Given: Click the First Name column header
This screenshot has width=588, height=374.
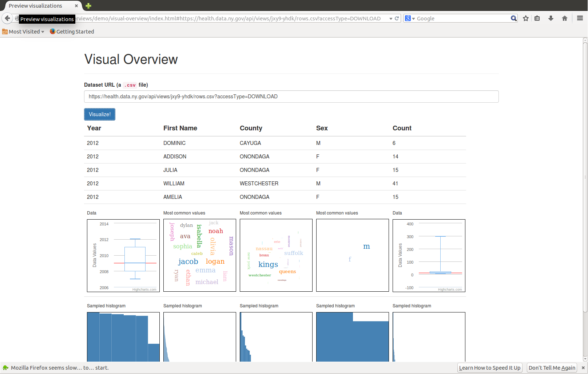Looking at the screenshot, I should [180, 128].
